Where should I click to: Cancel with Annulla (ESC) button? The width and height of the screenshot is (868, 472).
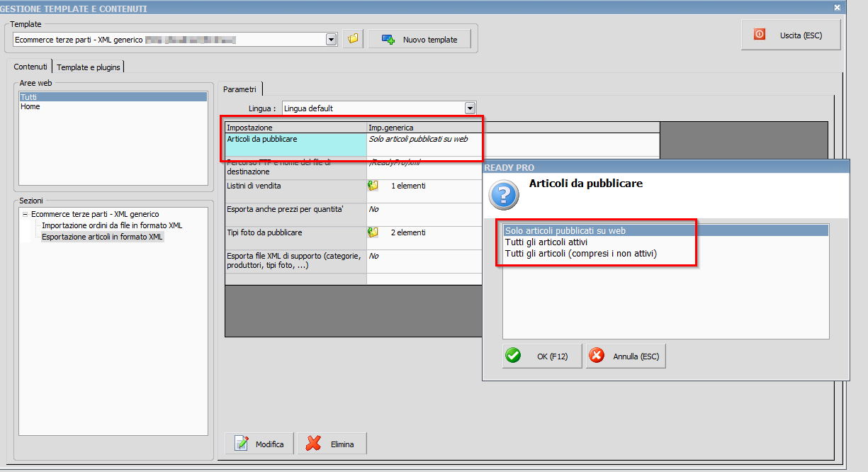click(626, 356)
